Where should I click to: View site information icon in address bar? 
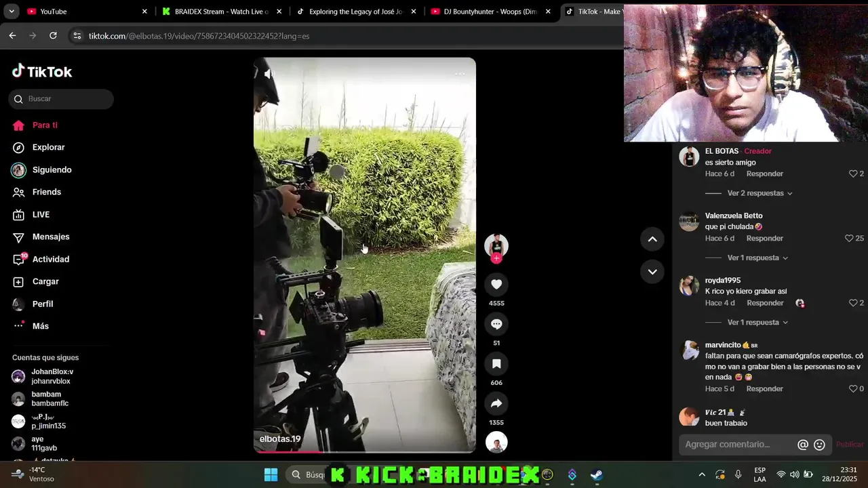pyautogui.click(x=77, y=36)
